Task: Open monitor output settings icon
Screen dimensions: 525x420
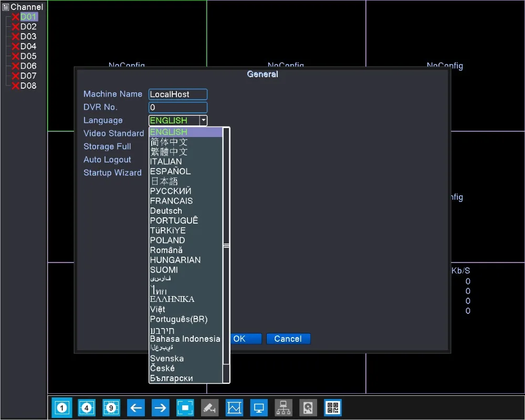Action: [x=259, y=407]
